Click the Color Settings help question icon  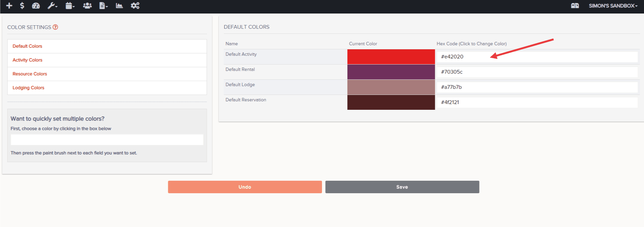click(x=55, y=27)
